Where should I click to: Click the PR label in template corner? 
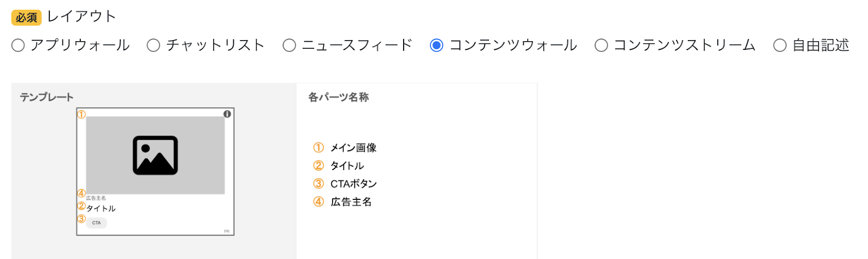point(227,231)
